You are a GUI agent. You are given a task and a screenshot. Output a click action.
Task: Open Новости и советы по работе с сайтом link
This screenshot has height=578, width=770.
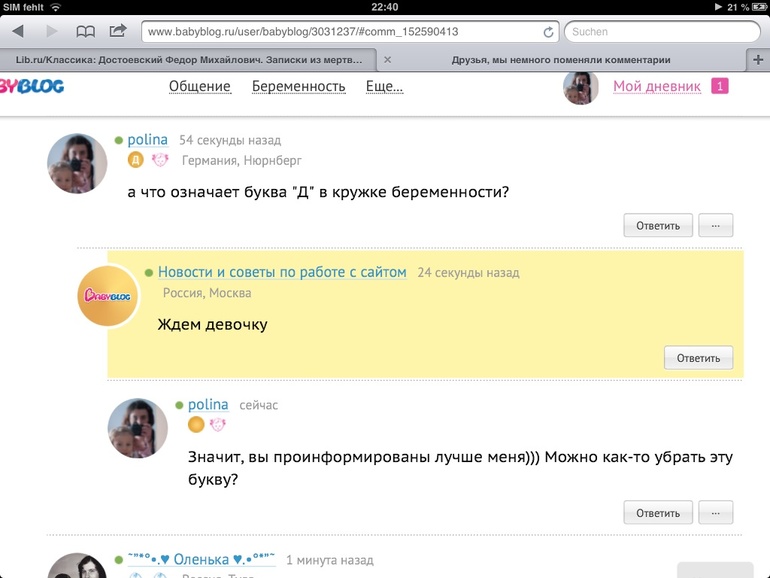(x=282, y=272)
